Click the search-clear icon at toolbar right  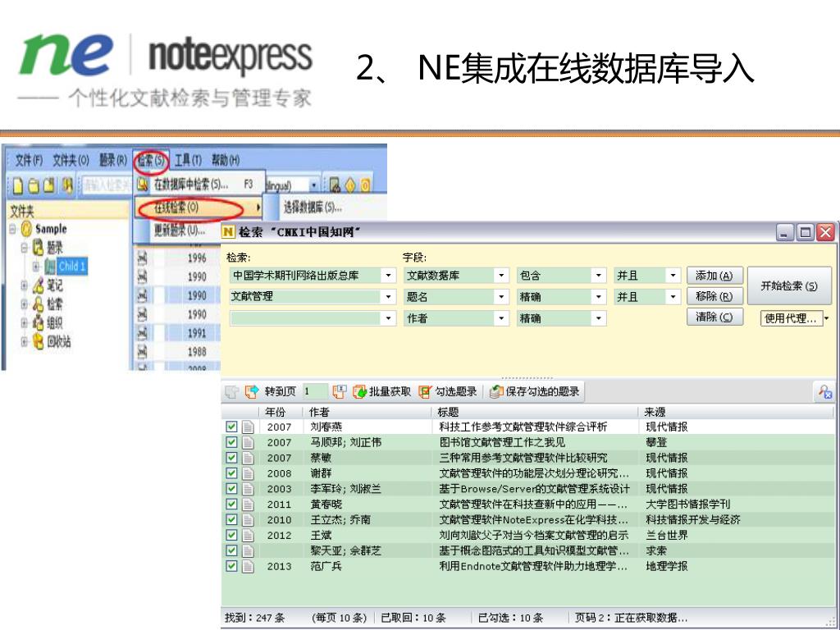[x=825, y=391]
